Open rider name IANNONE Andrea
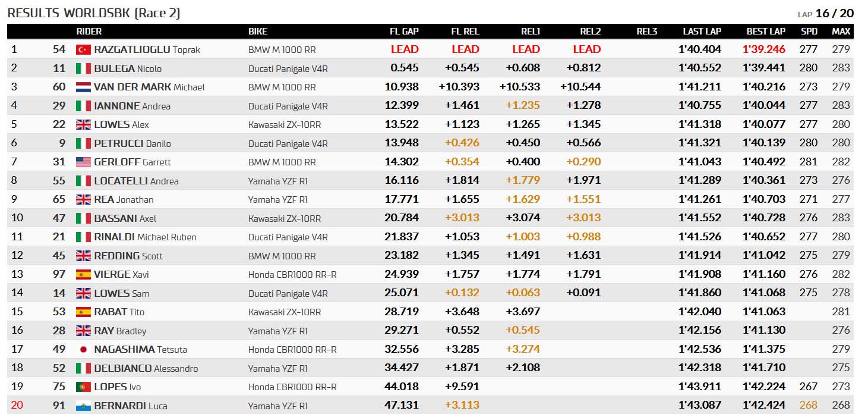This screenshot has height=414, width=868. tap(132, 106)
